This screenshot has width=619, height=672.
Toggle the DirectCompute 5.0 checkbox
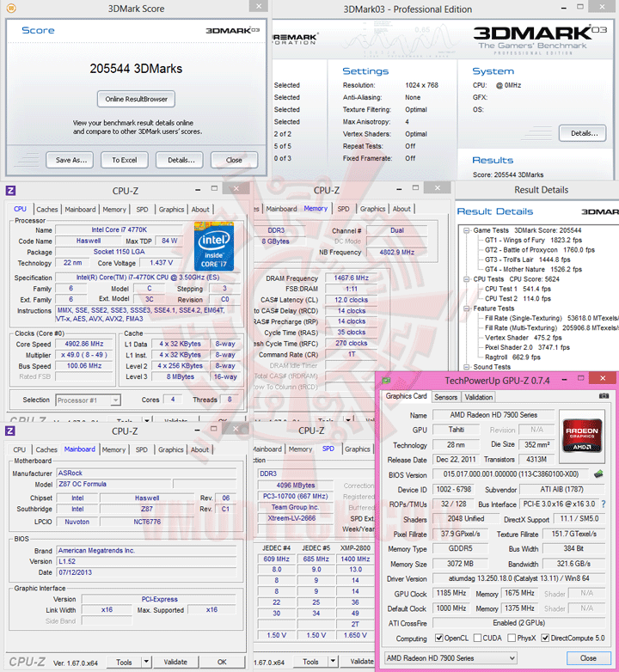coord(545,638)
